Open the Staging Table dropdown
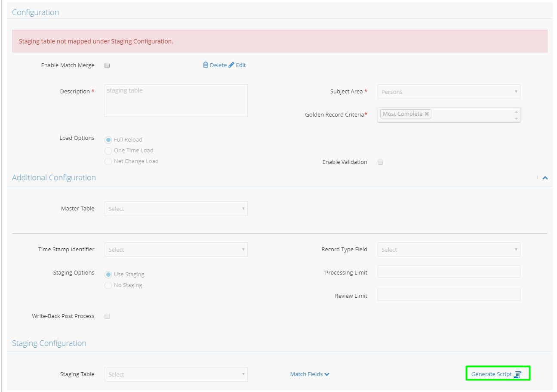The image size is (557, 392). click(x=176, y=374)
